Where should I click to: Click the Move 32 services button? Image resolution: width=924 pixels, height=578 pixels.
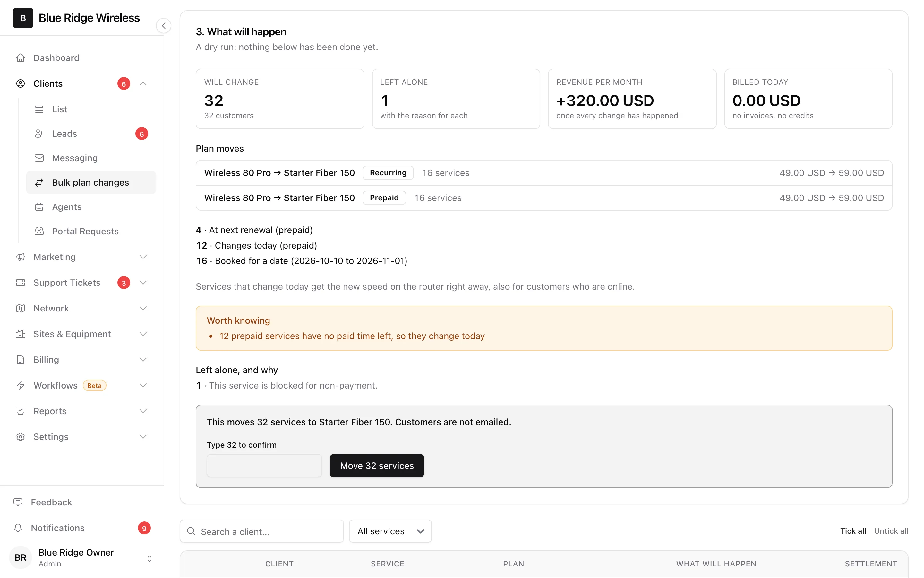coord(377,465)
